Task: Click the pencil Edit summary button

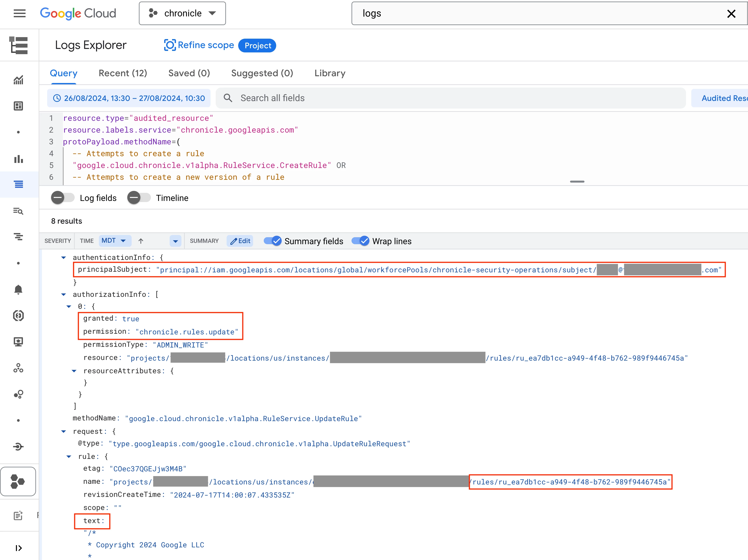Action: (240, 241)
